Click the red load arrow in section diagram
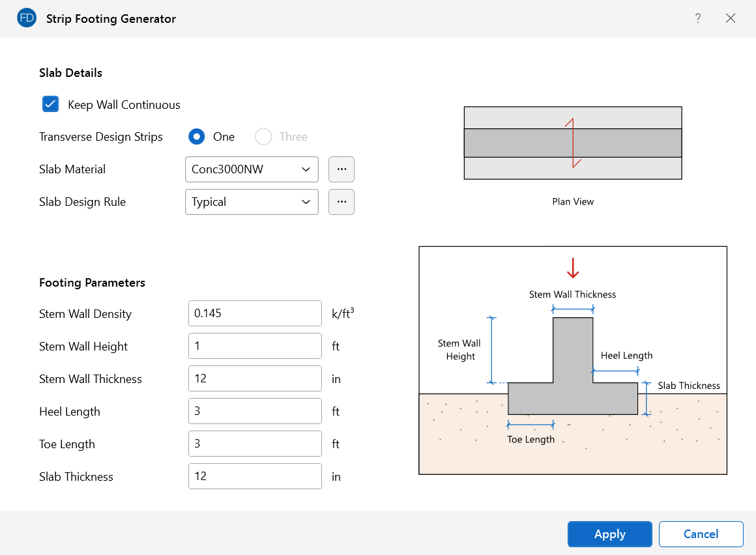 pos(573,268)
